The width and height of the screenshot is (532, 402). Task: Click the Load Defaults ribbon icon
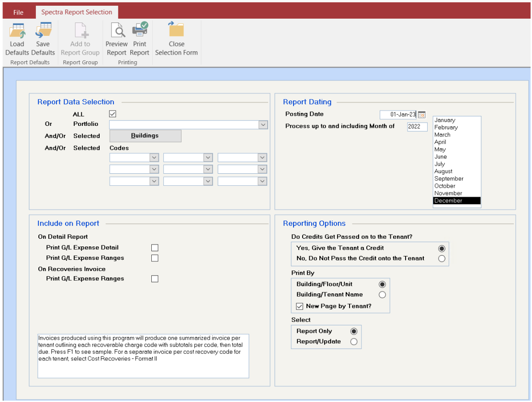(x=17, y=31)
